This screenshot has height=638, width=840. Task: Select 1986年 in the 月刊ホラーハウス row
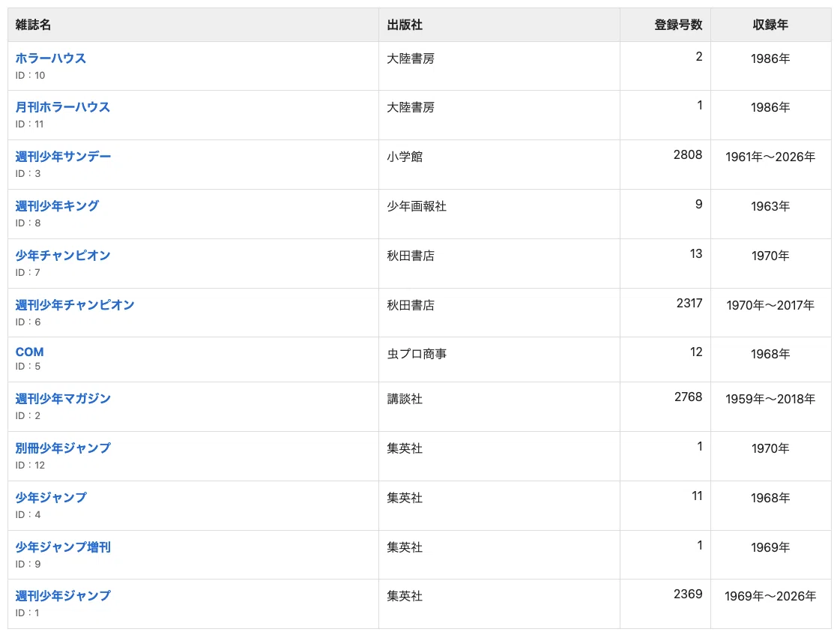pos(770,107)
